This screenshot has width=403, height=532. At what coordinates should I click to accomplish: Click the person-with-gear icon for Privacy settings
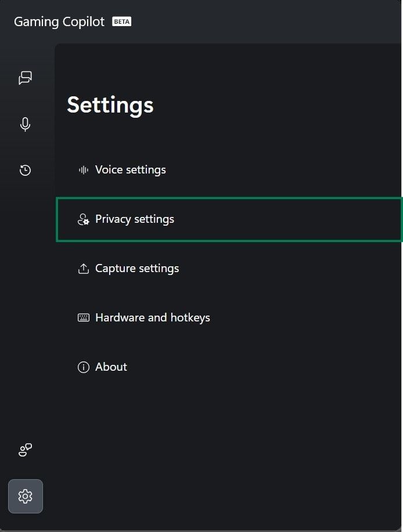(x=83, y=219)
